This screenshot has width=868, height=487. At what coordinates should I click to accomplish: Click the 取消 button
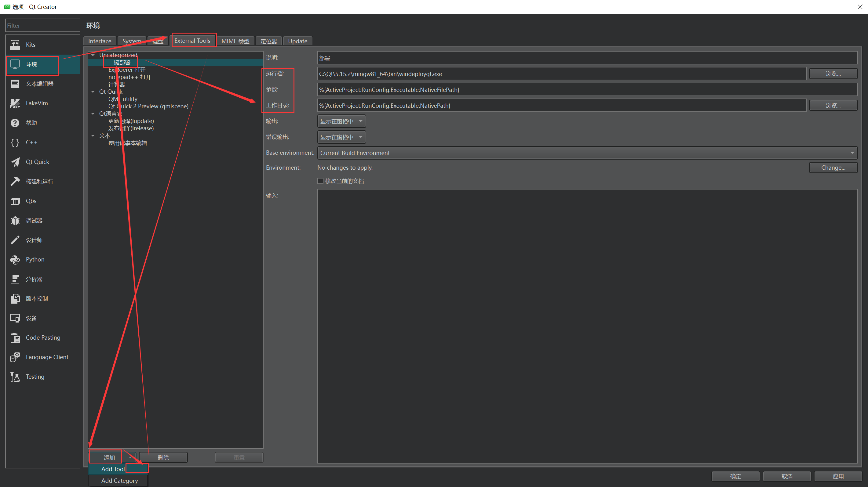787,476
